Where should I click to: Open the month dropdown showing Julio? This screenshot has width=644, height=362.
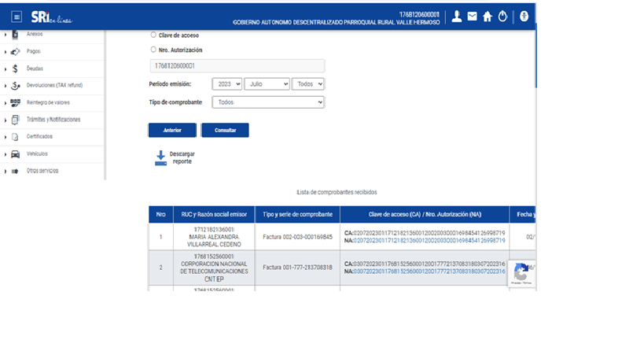267,83
